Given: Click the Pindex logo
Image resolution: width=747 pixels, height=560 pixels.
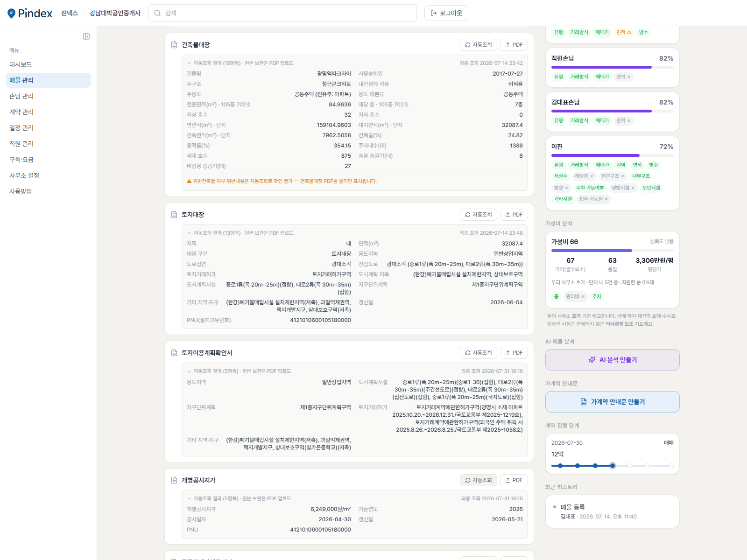Looking at the screenshot, I should click(x=30, y=13).
